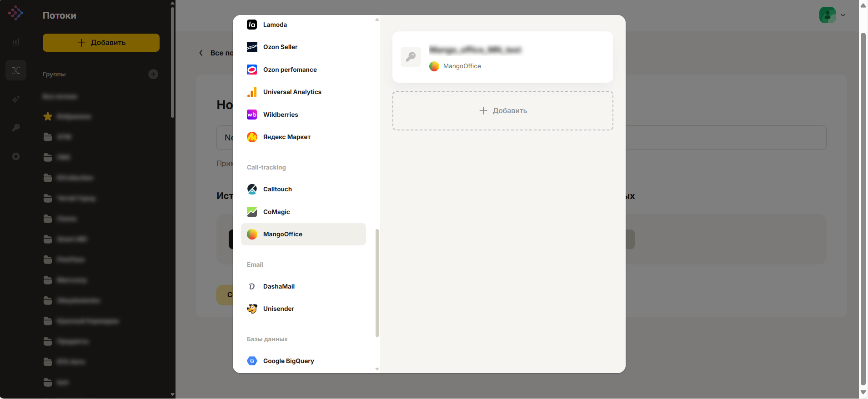Screen dimensions: 868x399
Task: Open the user avatar menu
Action: coord(828,15)
